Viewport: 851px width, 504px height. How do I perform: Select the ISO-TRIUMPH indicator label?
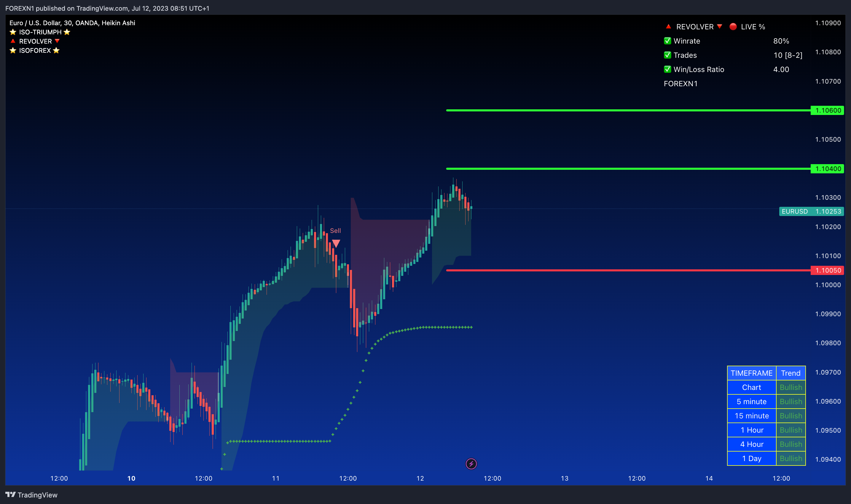coord(40,32)
